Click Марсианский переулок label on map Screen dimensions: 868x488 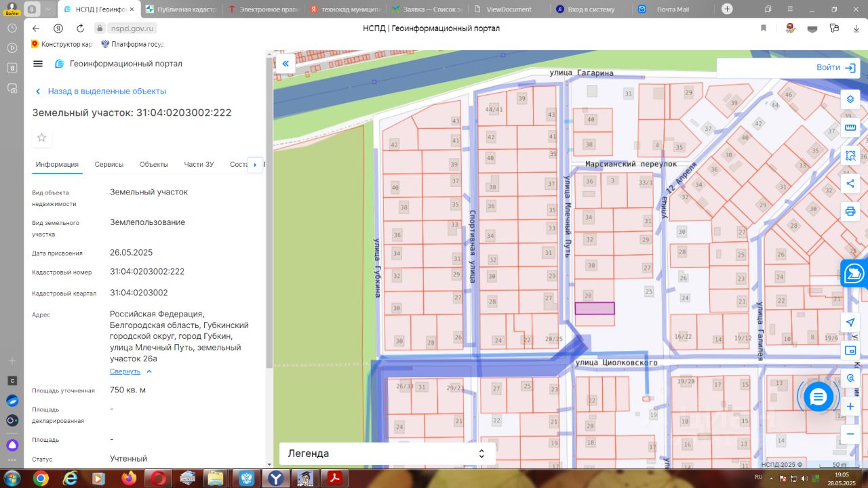pyautogui.click(x=631, y=164)
